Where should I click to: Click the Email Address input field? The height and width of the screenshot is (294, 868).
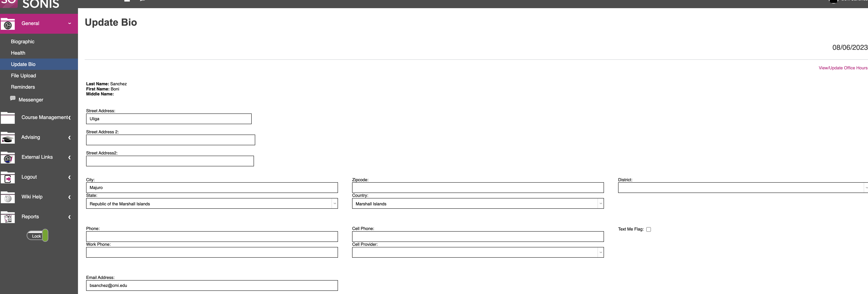(212, 285)
